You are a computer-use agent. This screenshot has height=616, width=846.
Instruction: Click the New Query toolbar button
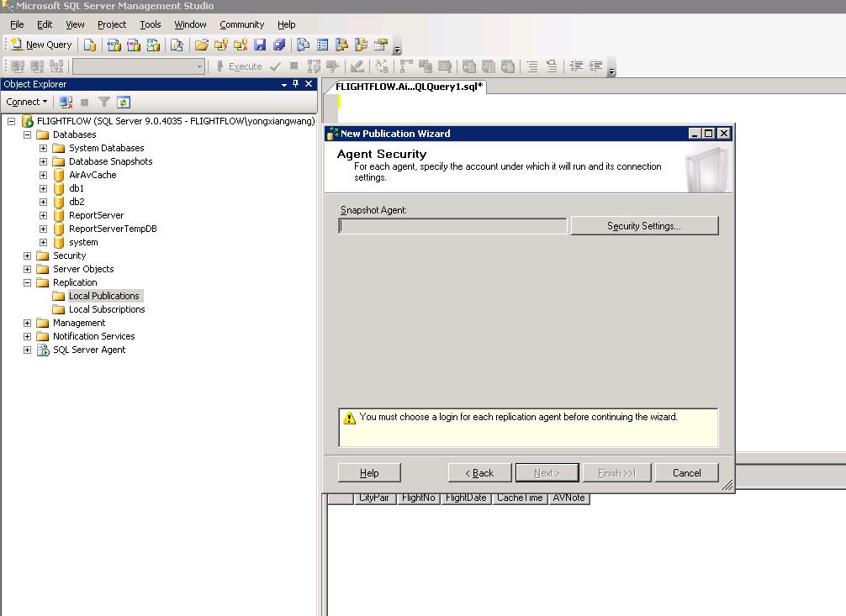pyautogui.click(x=41, y=45)
